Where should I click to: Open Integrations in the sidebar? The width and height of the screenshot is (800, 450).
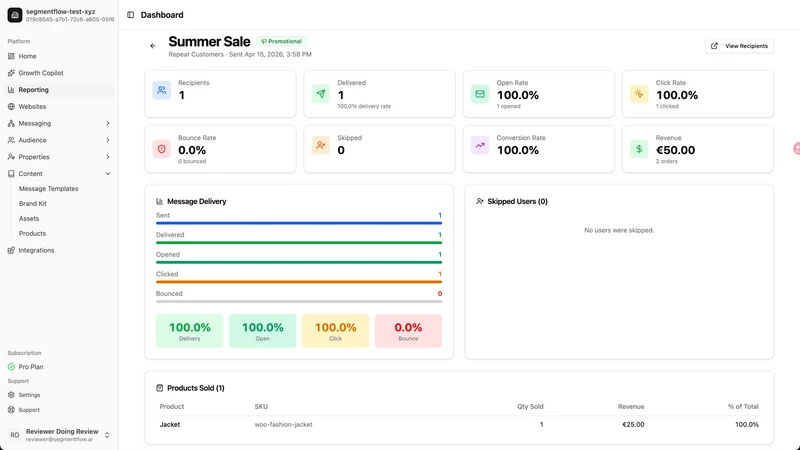[x=59, y=250]
